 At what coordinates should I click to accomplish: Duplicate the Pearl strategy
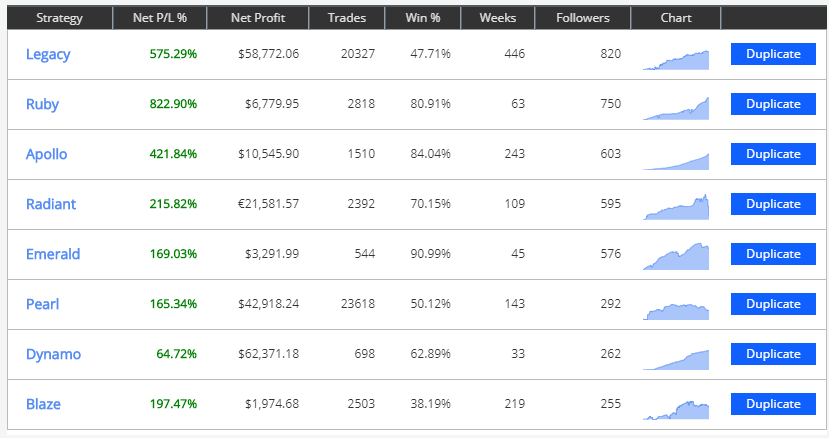point(773,304)
